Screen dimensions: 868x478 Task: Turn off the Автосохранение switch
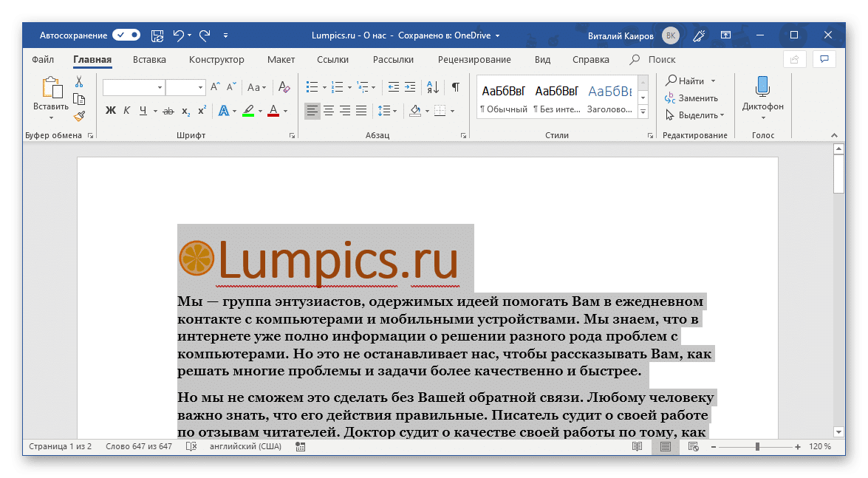point(126,35)
